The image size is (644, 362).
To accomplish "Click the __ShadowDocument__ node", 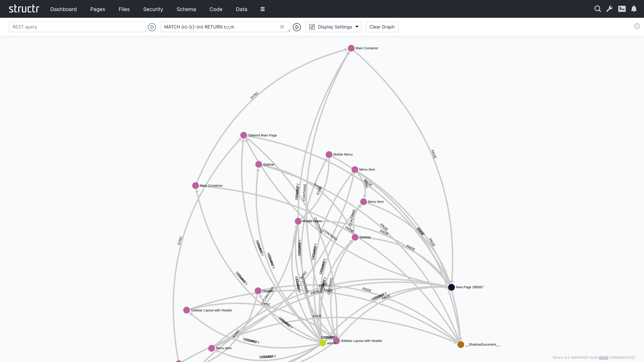I will (461, 345).
